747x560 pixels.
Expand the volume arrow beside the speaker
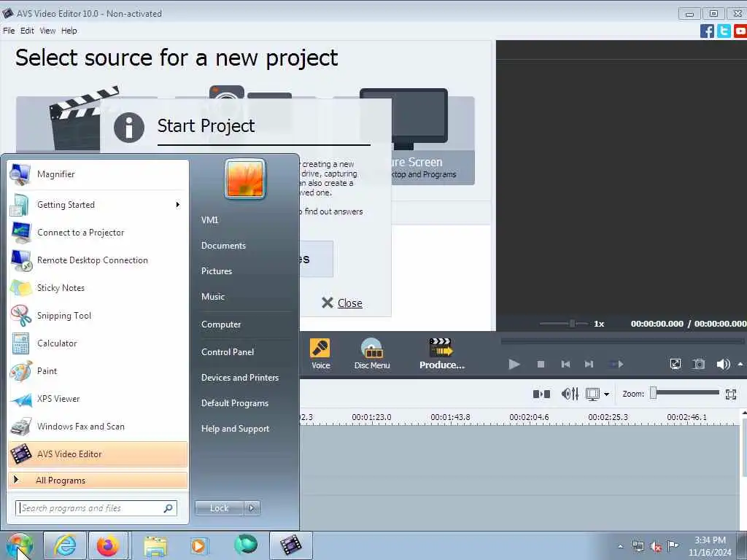[740, 365]
